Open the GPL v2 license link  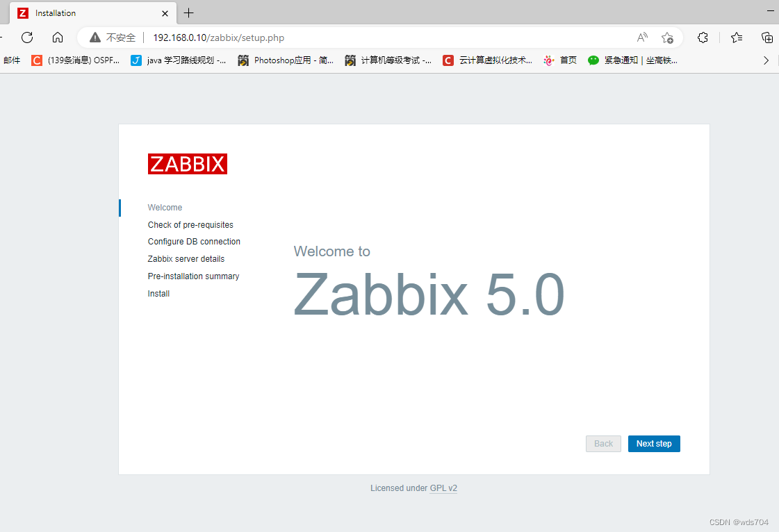(443, 488)
